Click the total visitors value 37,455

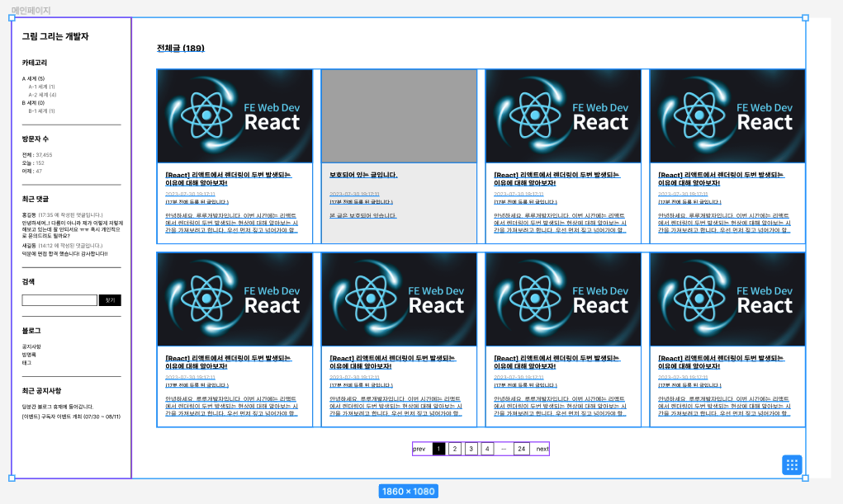tap(44, 155)
